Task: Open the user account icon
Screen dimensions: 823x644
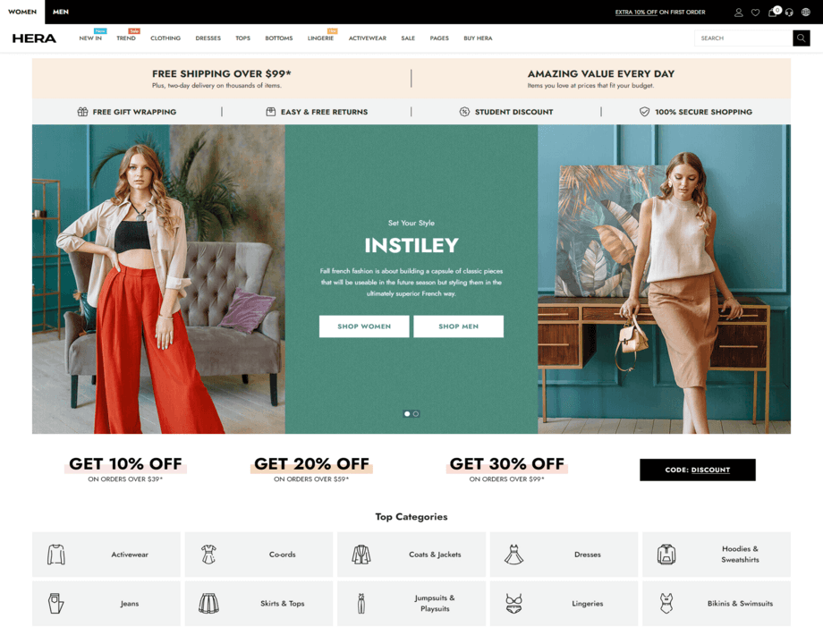Action: (738, 13)
